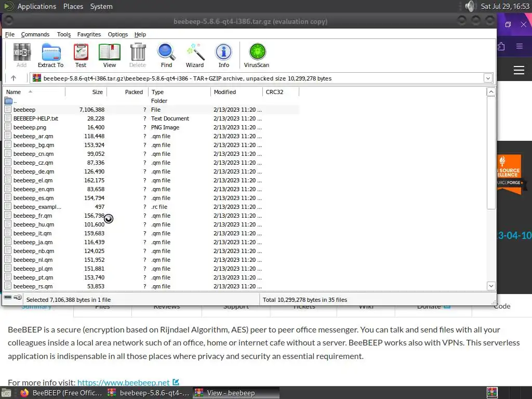Select beebeep_fr.qm in the list

151,216
